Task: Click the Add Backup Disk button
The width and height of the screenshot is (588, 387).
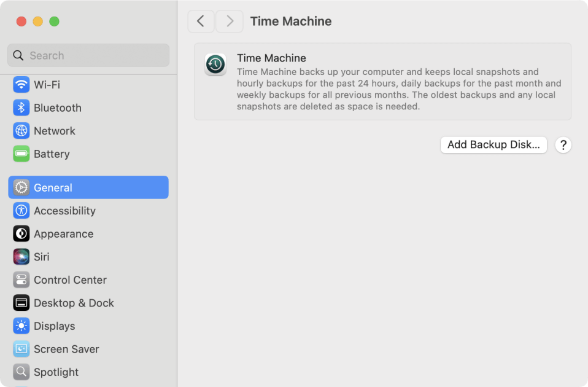Action: pyautogui.click(x=493, y=145)
